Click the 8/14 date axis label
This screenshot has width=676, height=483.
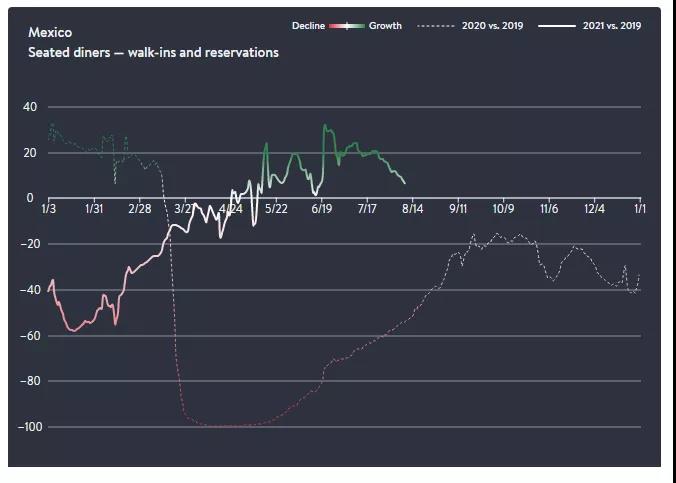pyautogui.click(x=413, y=209)
